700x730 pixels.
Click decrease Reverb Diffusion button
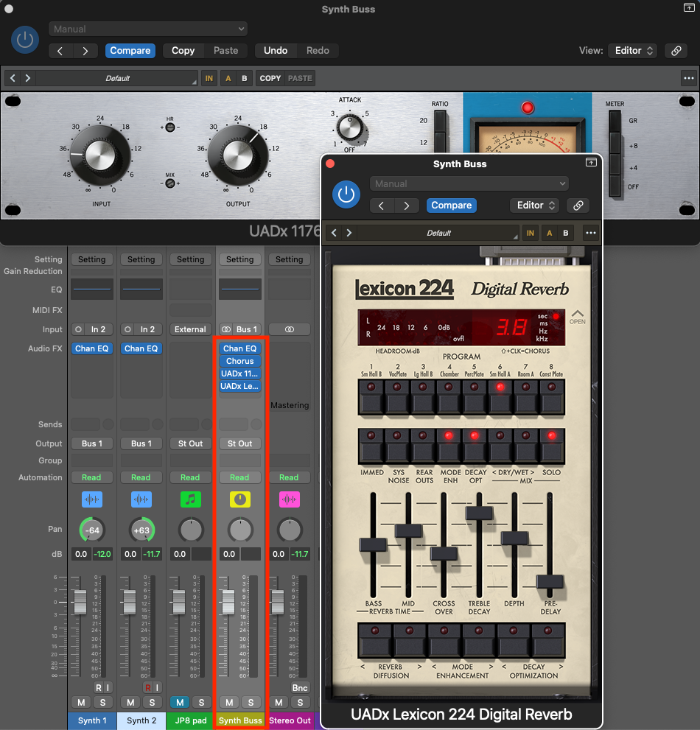pos(375,641)
